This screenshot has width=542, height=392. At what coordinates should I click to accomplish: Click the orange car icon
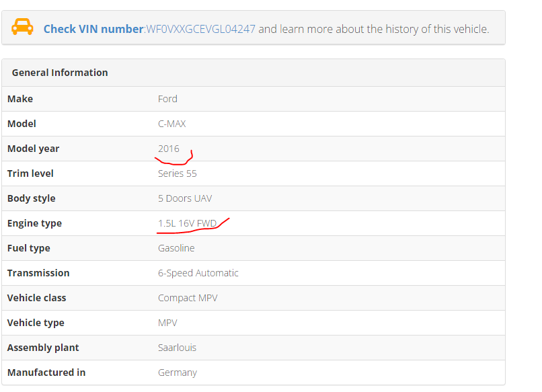(x=22, y=28)
